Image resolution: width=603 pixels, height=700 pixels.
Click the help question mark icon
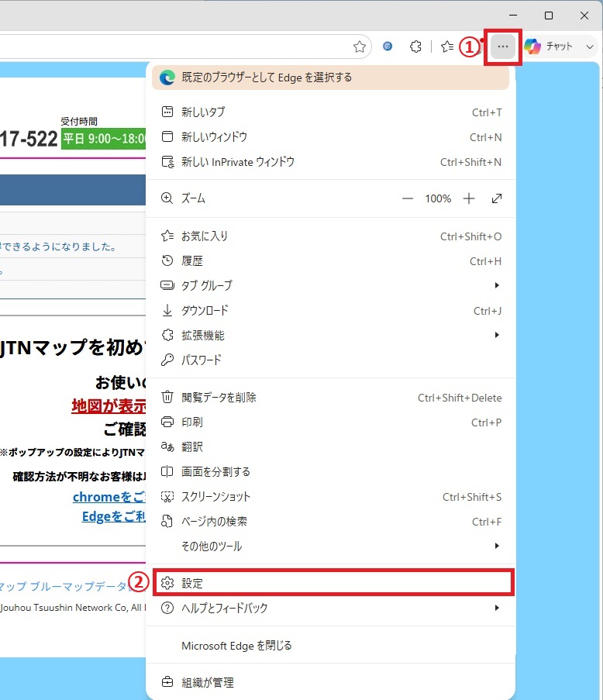point(167,608)
